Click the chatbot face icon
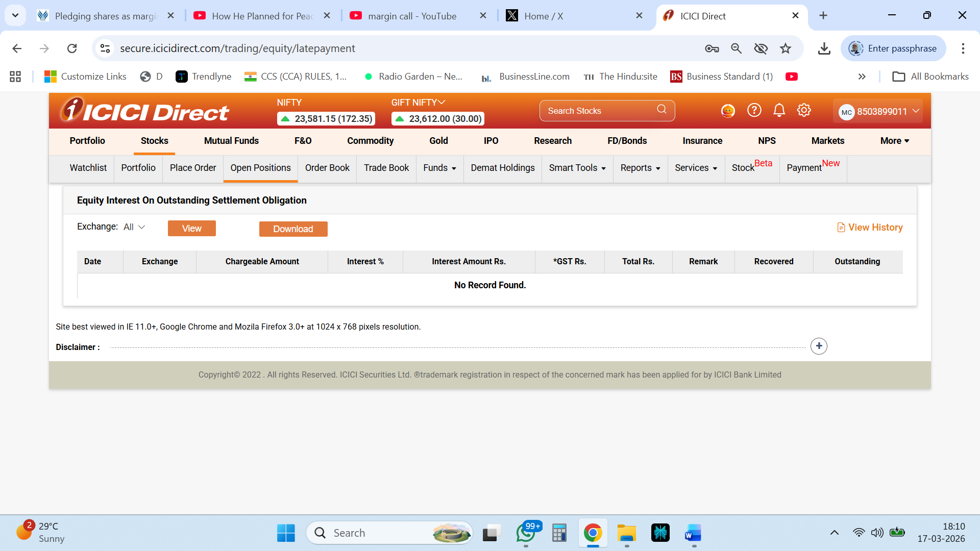 coord(728,111)
